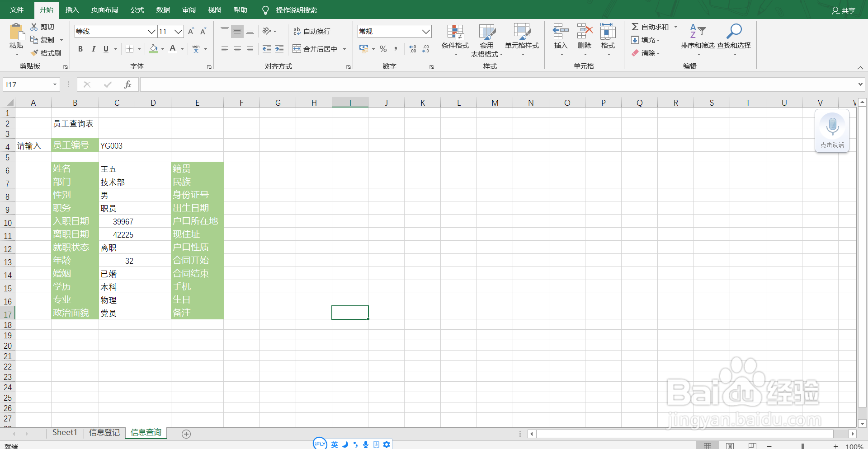The height and width of the screenshot is (449, 868).
Task: Click the font color A icon
Action: coord(173,49)
